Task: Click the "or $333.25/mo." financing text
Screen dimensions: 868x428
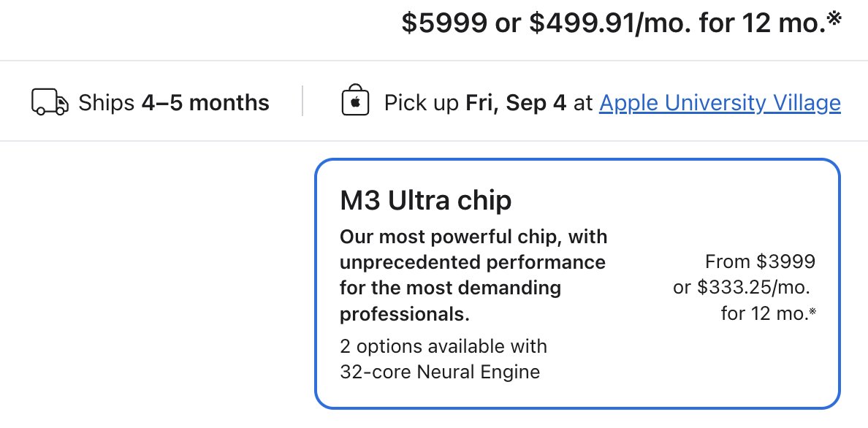Action: [741, 288]
